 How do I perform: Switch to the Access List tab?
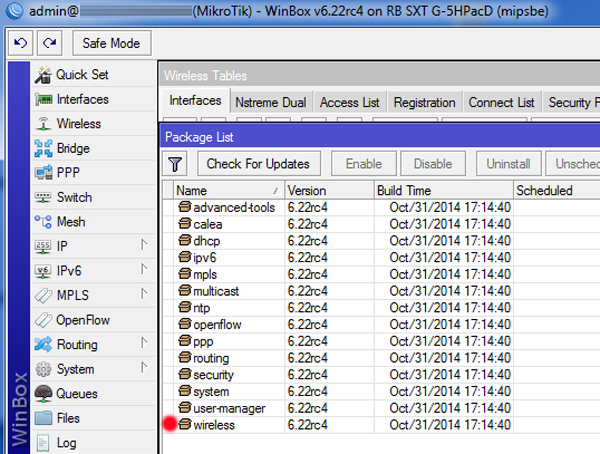point(350,103)
